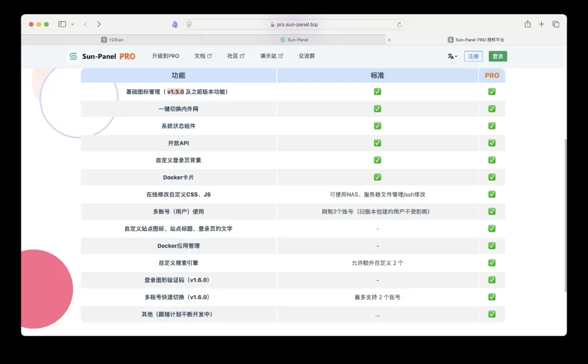588x364 pixels.
Task: Go forward with the forward arrow
Action: [x=99, y=24]
